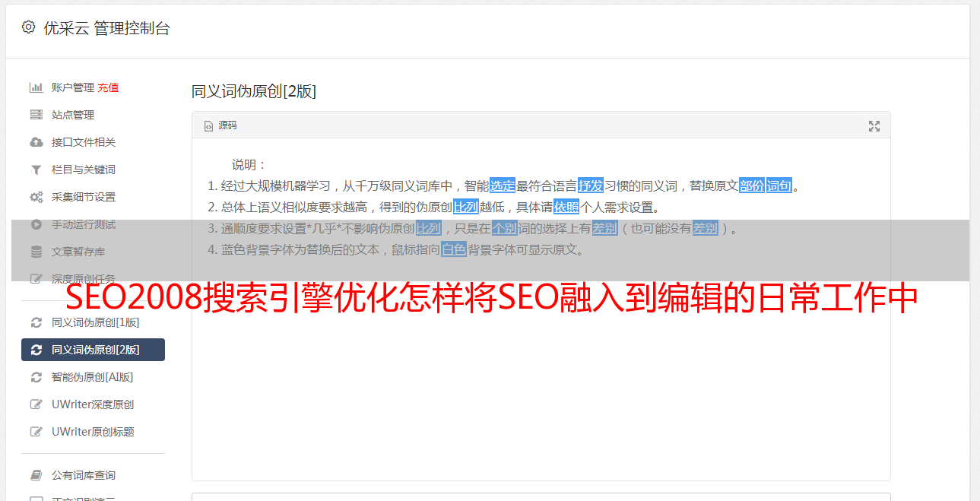The height and width of the screenshot is (501, 980).
Task: Click the server icon next to 站点管理
Action: click(x=36, y=115)
